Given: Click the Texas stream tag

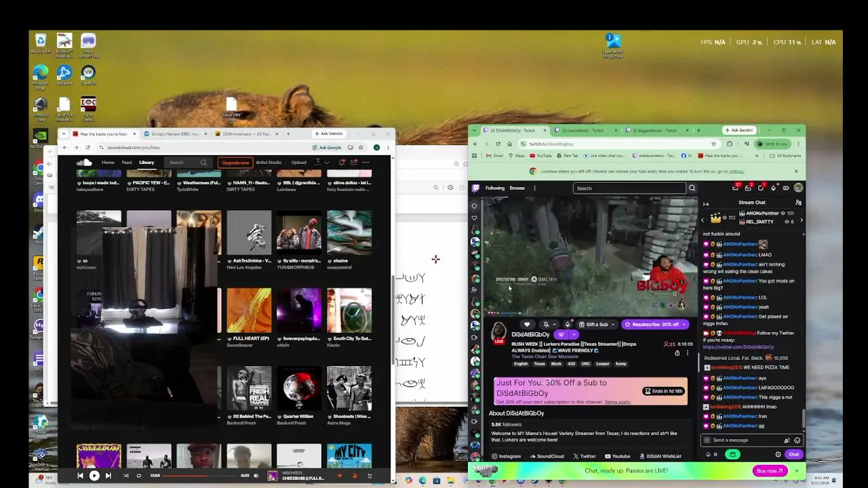Looking at the screenshot, I should click(x=540, y=364).
